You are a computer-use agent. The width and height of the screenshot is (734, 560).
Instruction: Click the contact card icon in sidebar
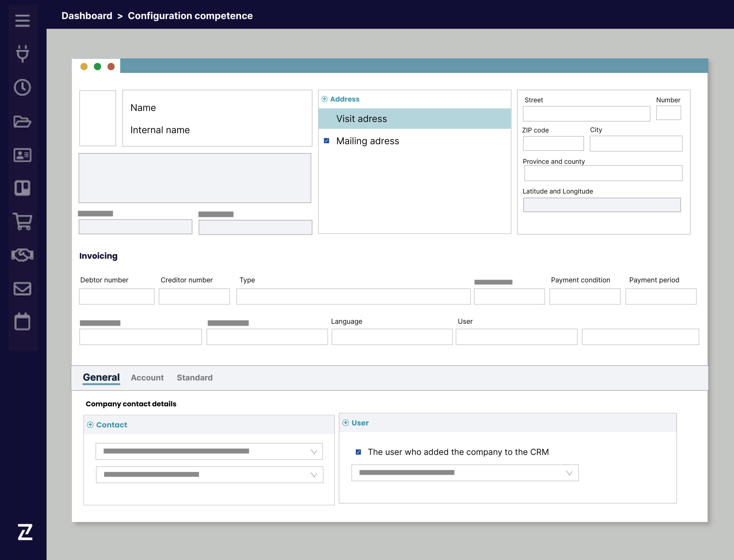22,155
